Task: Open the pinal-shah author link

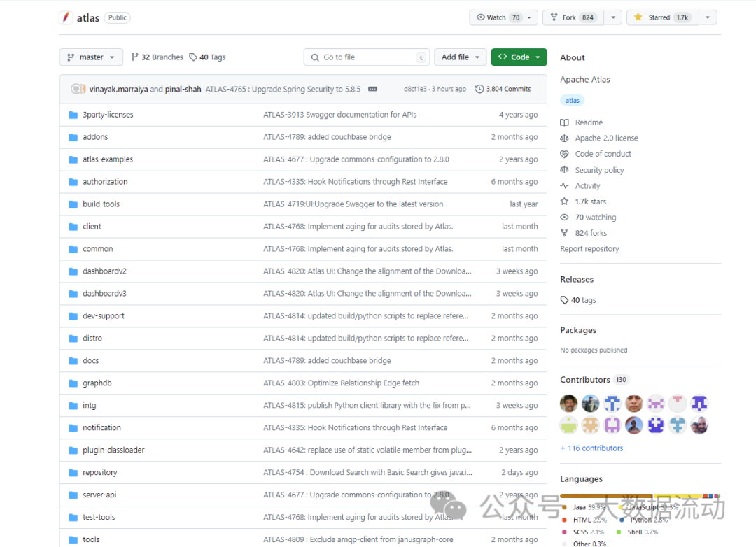Action: coord(183,89)
